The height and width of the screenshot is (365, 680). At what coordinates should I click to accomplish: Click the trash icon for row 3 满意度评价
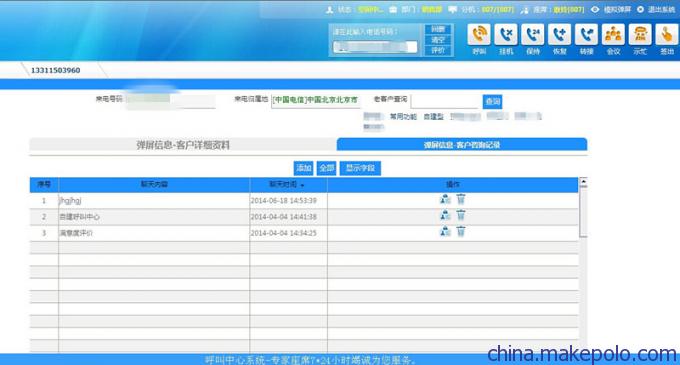(x=461, y=231)
